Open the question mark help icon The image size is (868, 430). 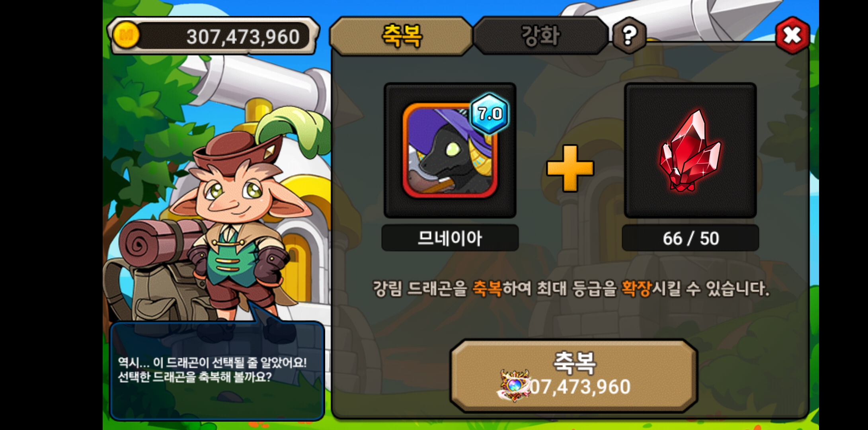[629, 36]
